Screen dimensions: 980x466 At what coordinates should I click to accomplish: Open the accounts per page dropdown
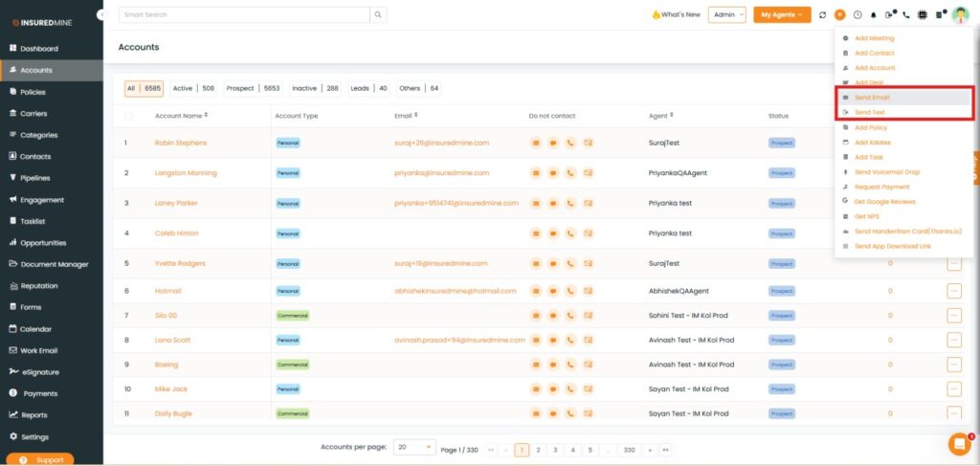click(414, 448)
